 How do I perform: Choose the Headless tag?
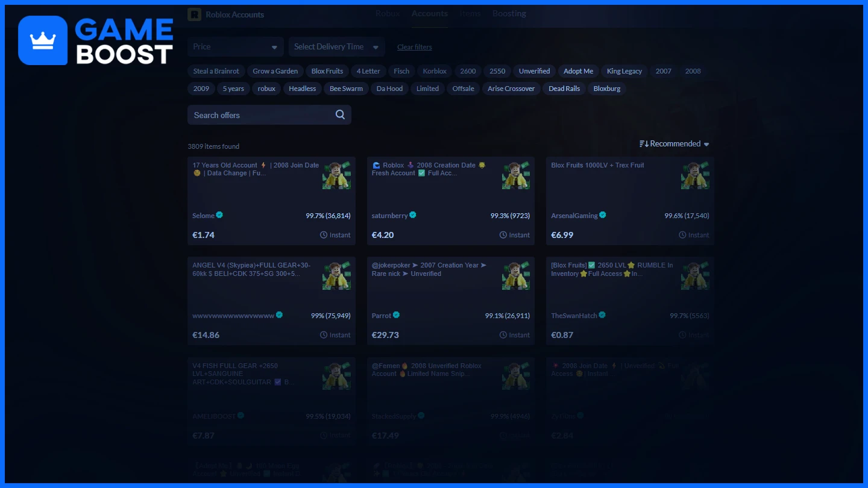(x=303, y=89)
